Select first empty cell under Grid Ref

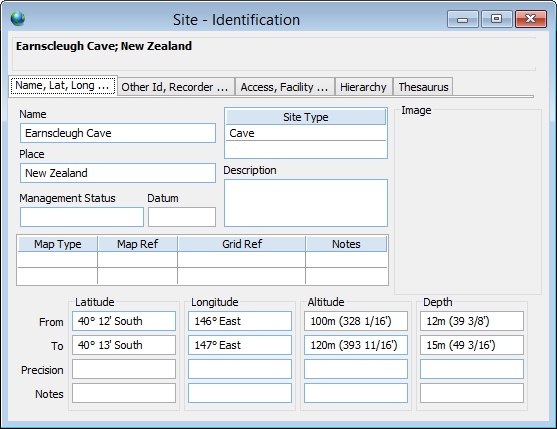click(242, 260)
